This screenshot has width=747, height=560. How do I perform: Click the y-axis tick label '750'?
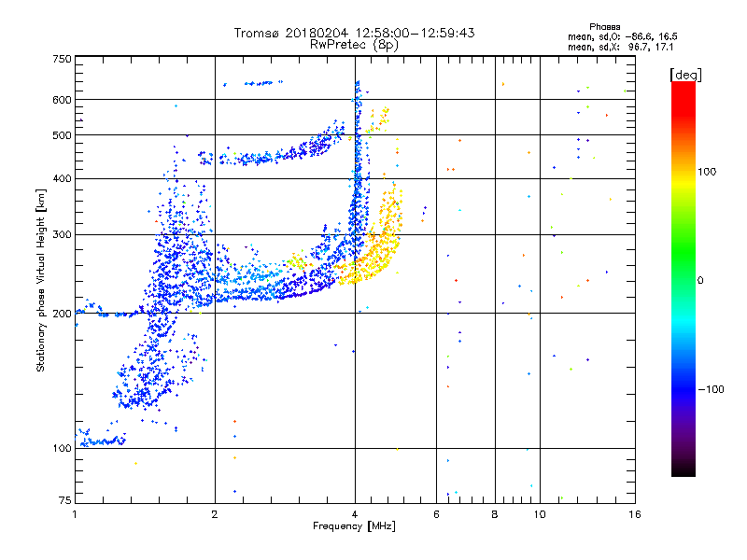pos(62,59)
